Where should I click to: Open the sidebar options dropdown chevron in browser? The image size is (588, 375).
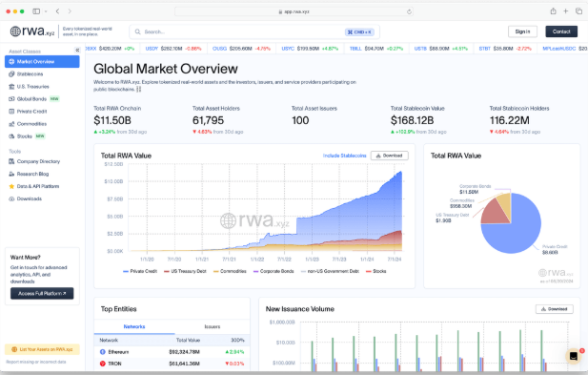click(x=46, y=11)
